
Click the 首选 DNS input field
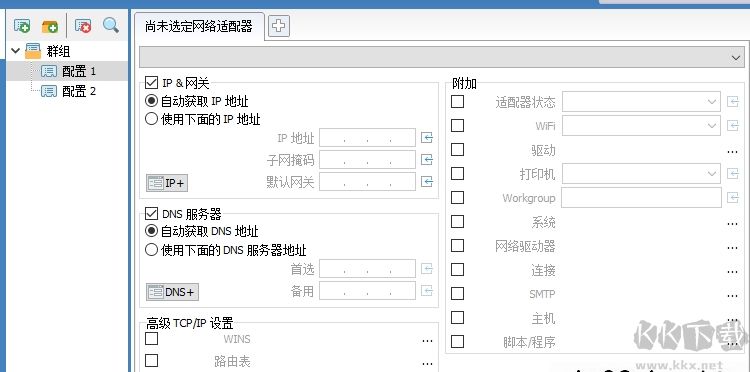pyautogui.click(x=367, y=269)
